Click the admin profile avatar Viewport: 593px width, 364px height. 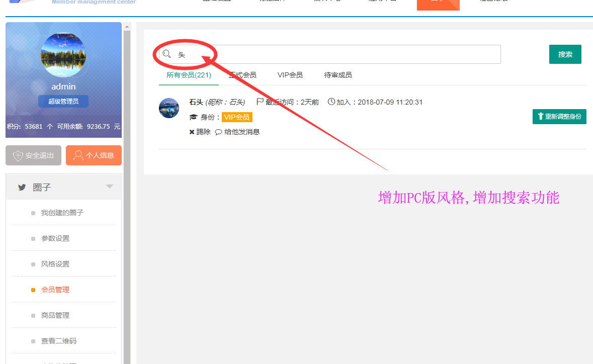tap(63, 55)
